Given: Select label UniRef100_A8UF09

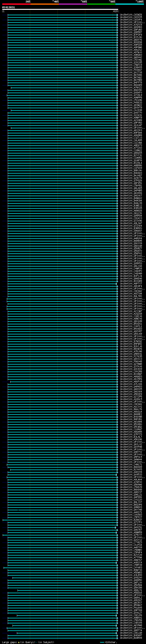Looking at the screenshot, I should [131, 382].
